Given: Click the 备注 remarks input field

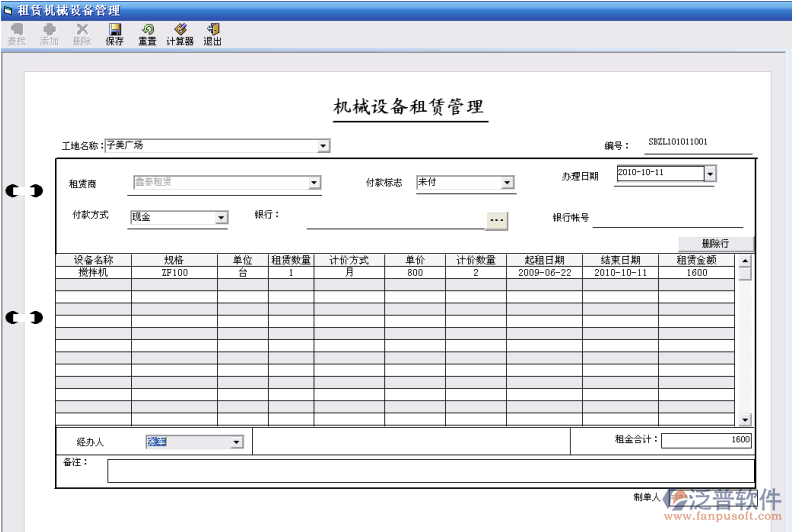Looking at the screenshot, I should [x=430, y=470].
